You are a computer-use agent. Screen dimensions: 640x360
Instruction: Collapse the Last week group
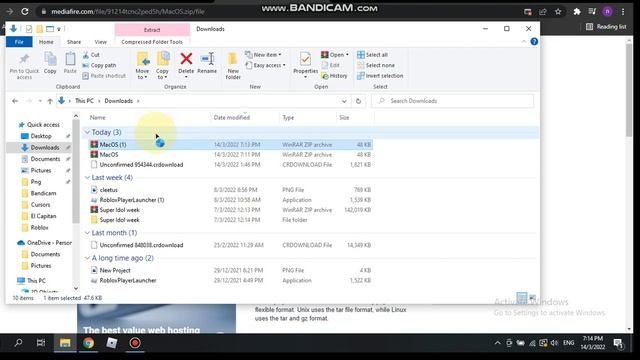tap(87, 178)
